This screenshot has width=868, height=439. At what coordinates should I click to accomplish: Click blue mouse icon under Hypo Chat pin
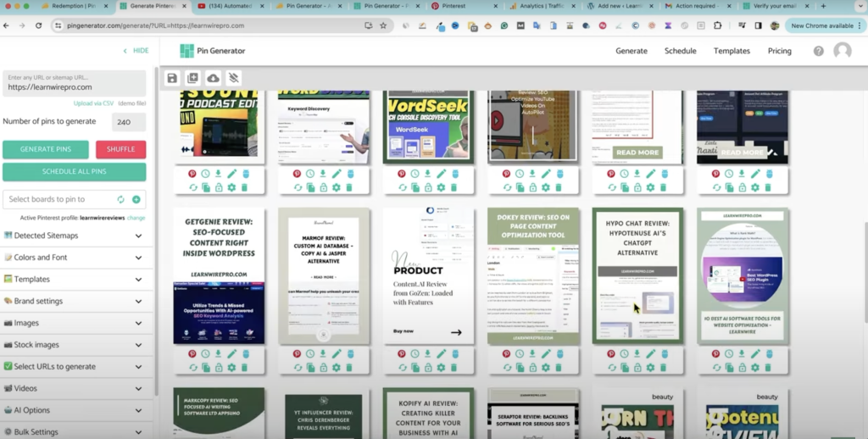coord(665,353)
